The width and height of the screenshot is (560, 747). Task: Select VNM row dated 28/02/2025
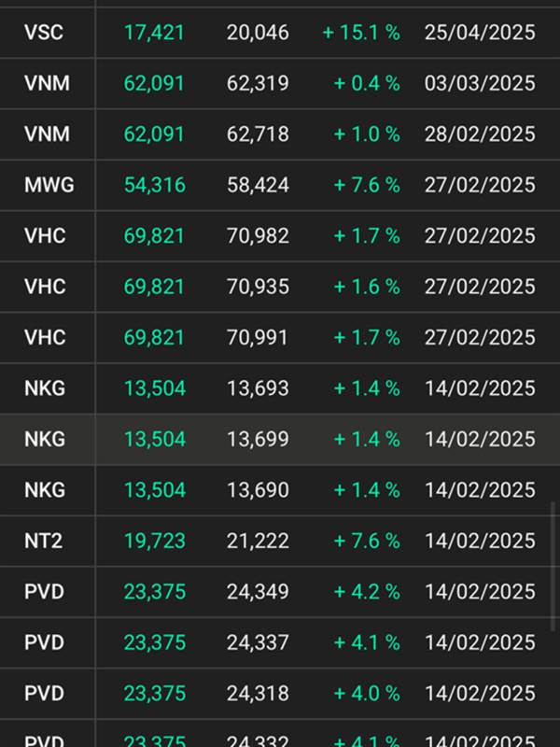[x=280, y=134]
